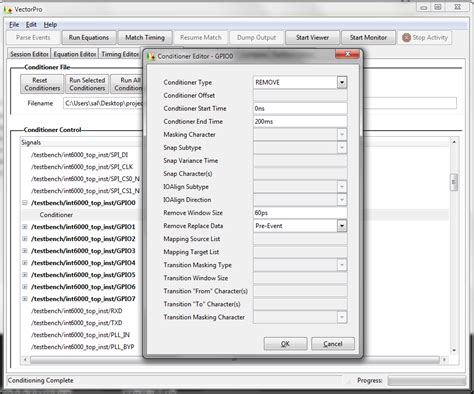
Task: Click the Remove Window Size field
Action: coord(300,213)
